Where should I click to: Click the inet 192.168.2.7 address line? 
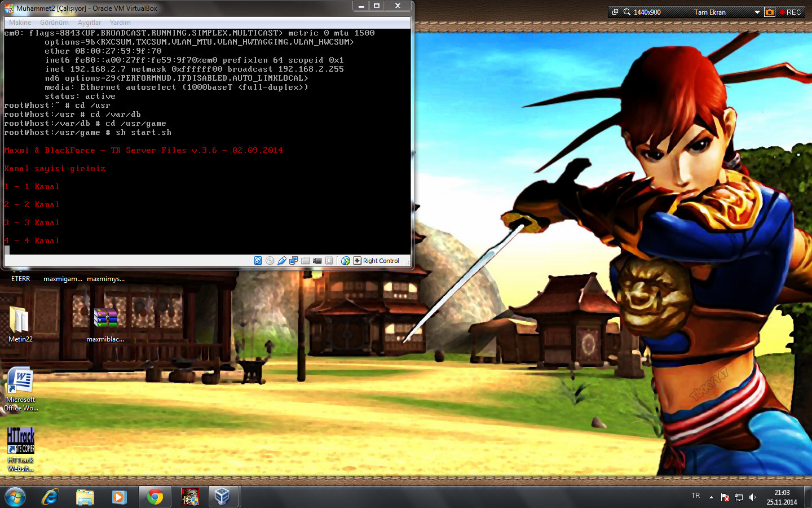tap(195, 69)
